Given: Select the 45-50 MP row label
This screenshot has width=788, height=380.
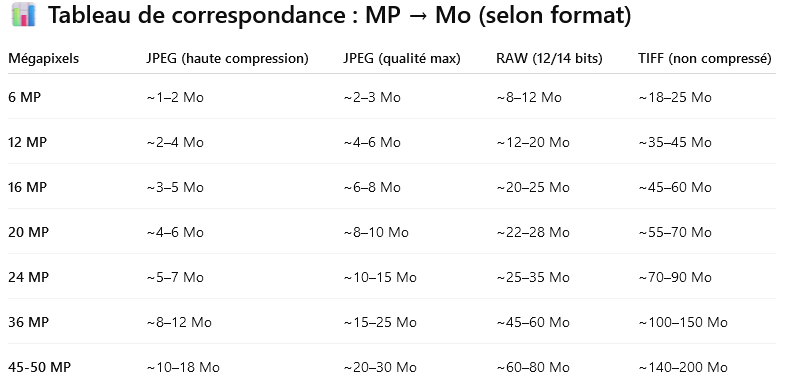Looking at the screenshot, I should (40, 367).
